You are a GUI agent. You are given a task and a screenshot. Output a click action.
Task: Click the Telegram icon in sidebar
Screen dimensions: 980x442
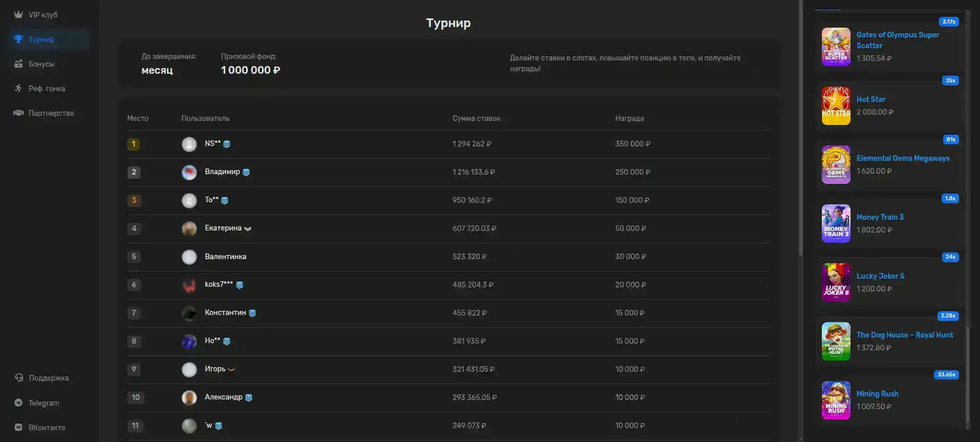tap(18, 403)
